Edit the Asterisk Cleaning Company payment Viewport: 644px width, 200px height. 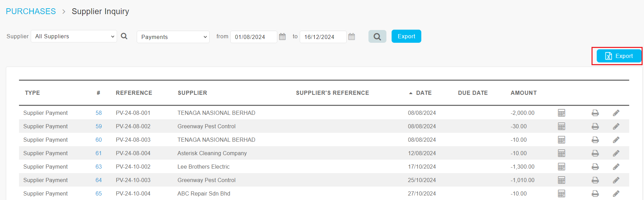(x=616, y=153)
